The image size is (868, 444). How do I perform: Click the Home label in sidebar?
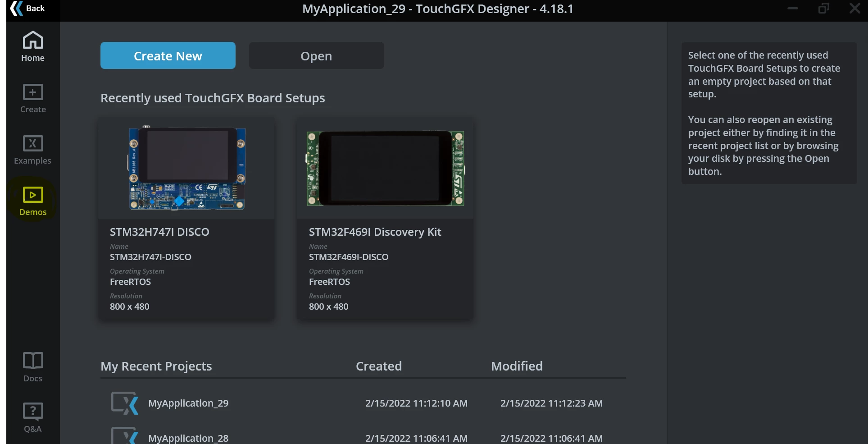pyautogui.click(x=33, y=58)
